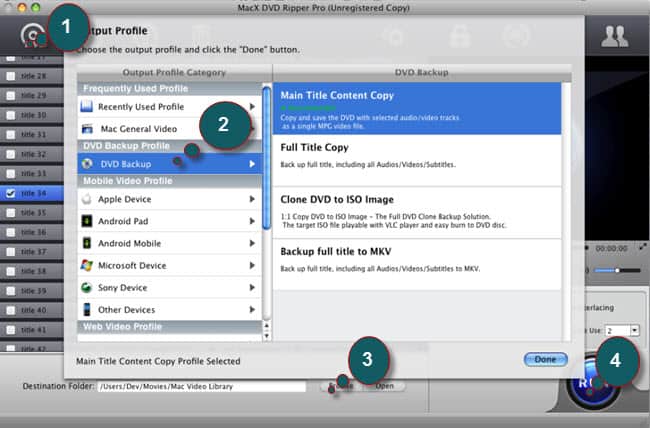
Task: Expand Apple Device submenu arrow
Action: (252, 199)
